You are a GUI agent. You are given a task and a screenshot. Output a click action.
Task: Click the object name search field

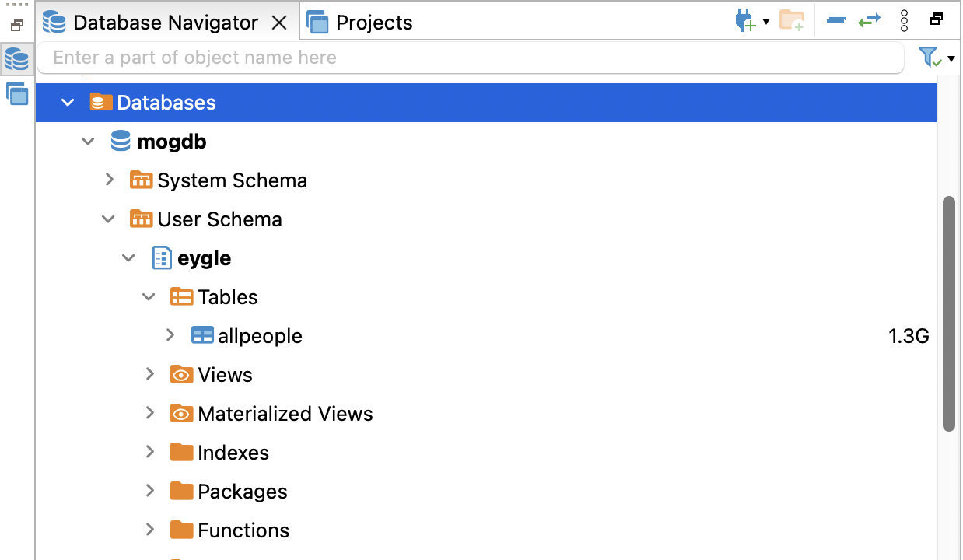pyautogui.click(x=467, y=58)
